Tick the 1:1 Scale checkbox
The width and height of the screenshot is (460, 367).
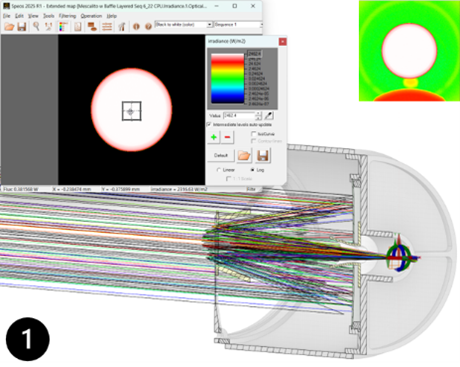pos(228,179)
